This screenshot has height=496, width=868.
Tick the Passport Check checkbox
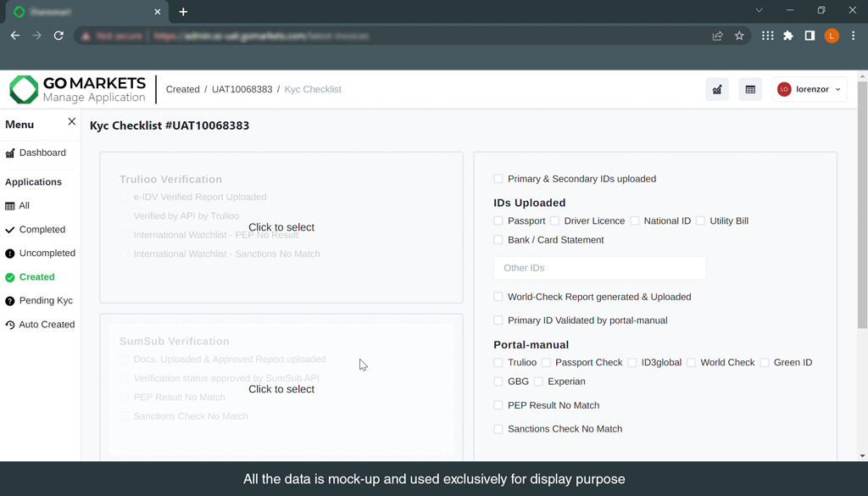tap(546, 363)
